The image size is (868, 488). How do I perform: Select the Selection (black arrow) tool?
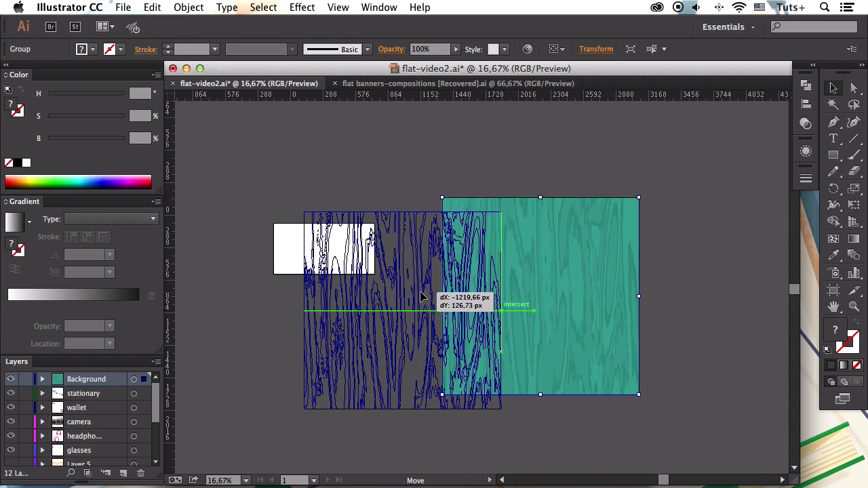pyautogui.click(x=833, y=88)
